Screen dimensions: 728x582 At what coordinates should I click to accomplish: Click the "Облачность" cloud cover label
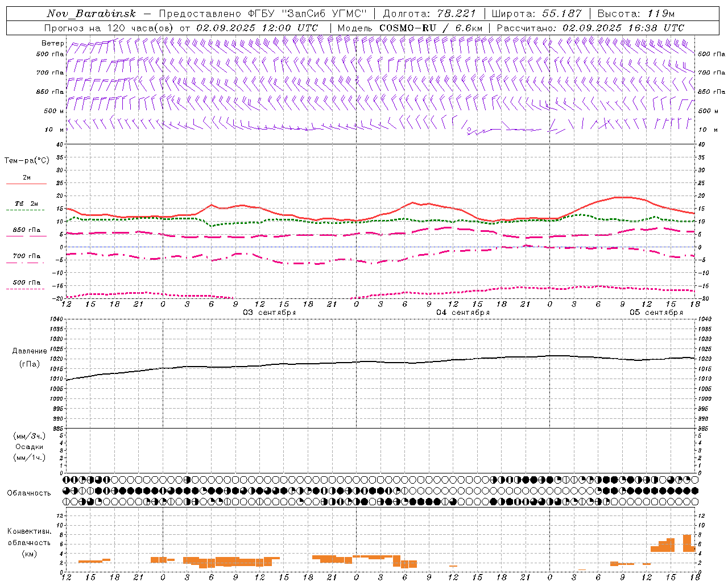point(29,493)
